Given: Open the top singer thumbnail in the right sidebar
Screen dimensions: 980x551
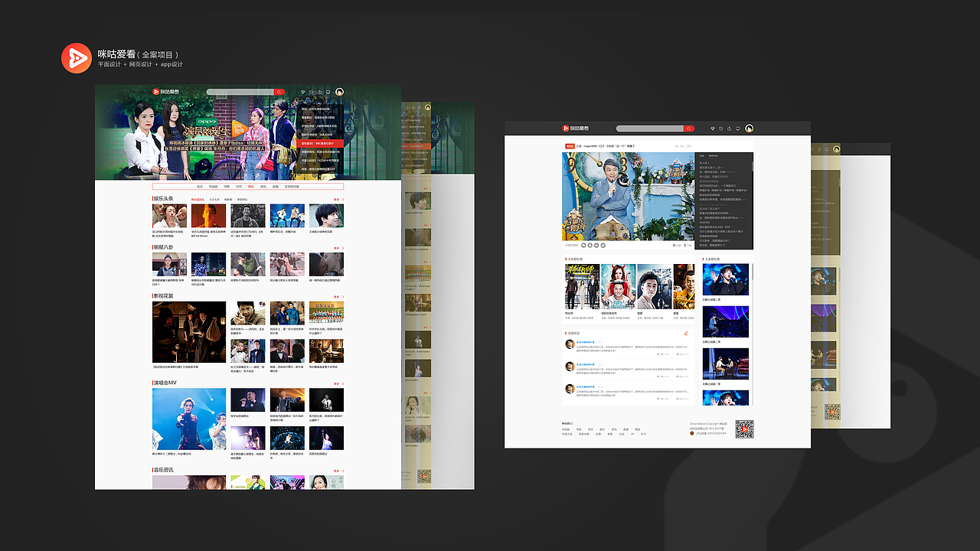Looking at the screenshot, I should tap(726, 279).
